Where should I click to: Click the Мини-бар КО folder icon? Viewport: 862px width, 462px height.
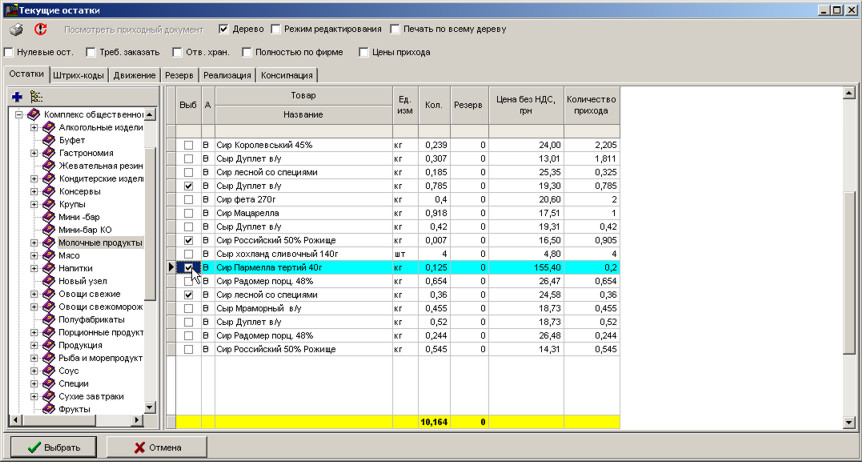48,230
